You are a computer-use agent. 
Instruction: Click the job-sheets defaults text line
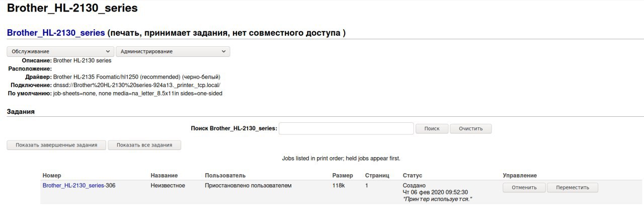click(138, 94)
